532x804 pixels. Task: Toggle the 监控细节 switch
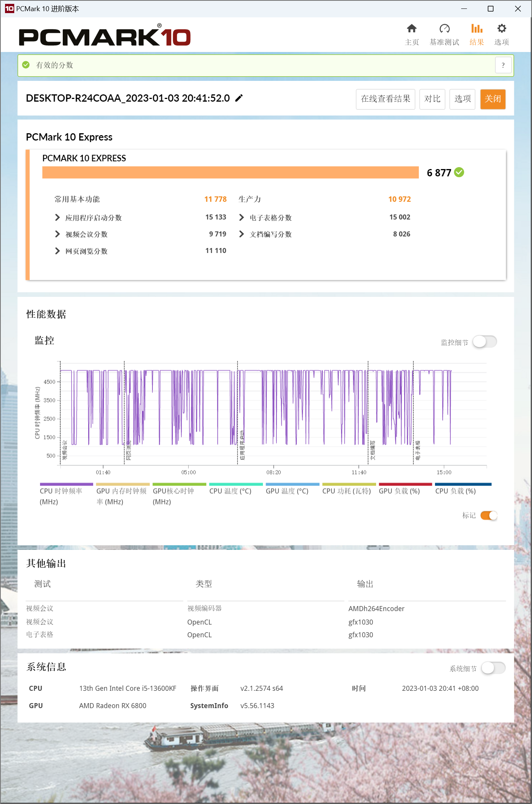(x=485, y=342)
